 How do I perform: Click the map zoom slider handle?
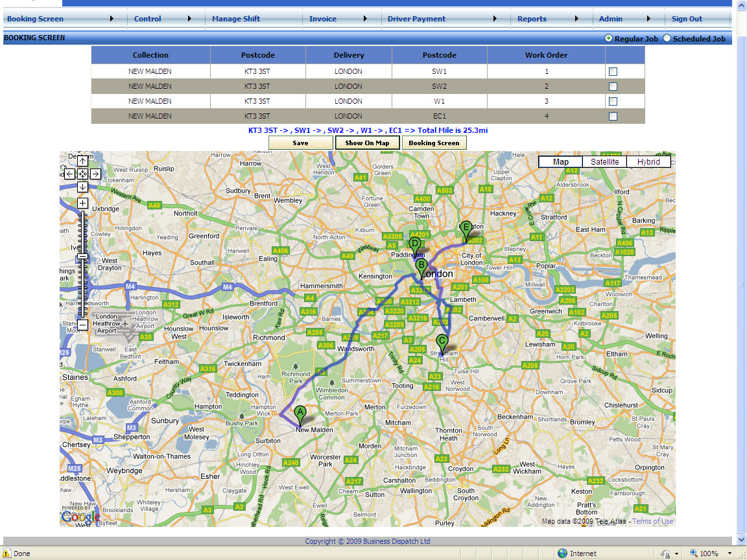coord(82,257)
